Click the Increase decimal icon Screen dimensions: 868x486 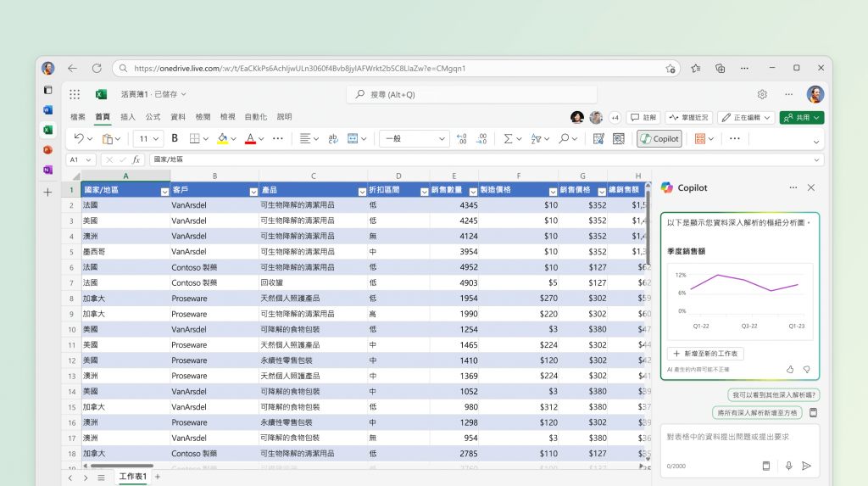coord(481,138)
